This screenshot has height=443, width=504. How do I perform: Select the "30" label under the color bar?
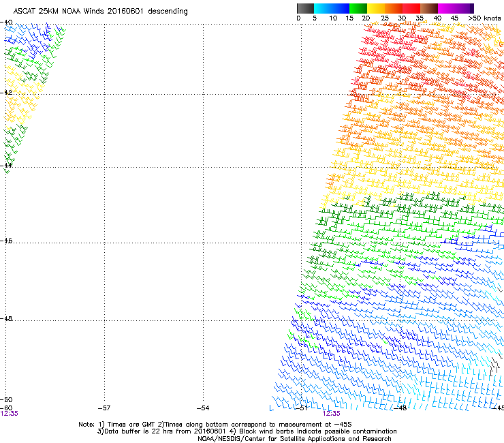point(402,18)
